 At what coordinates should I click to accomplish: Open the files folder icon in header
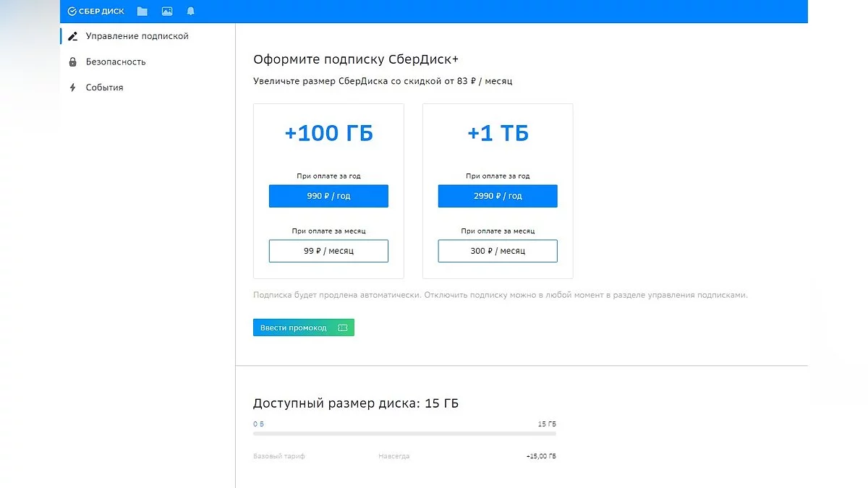pos(142,12)
